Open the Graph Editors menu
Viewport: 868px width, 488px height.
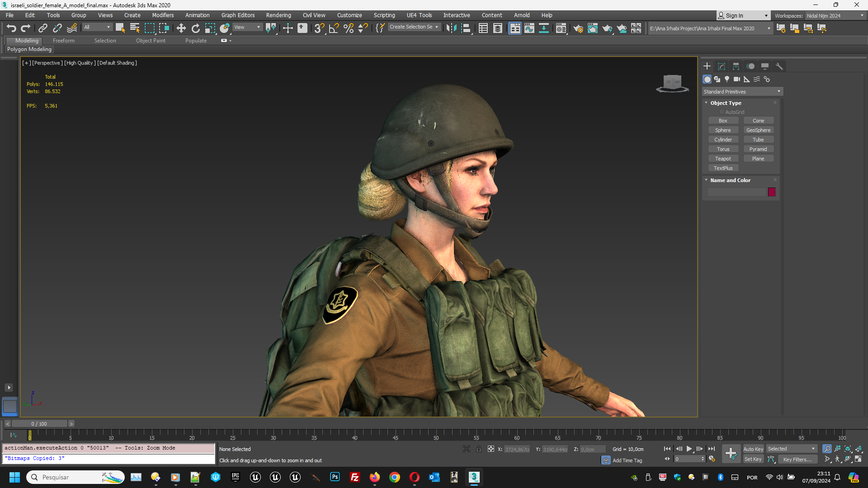click(x=238, y=15)
